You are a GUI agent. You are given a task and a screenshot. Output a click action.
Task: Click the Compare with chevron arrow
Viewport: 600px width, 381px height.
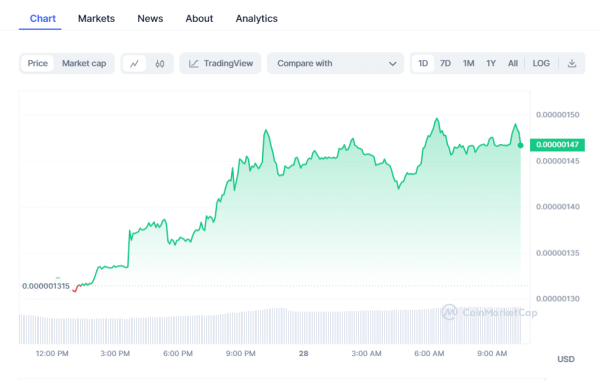point(393,64)
